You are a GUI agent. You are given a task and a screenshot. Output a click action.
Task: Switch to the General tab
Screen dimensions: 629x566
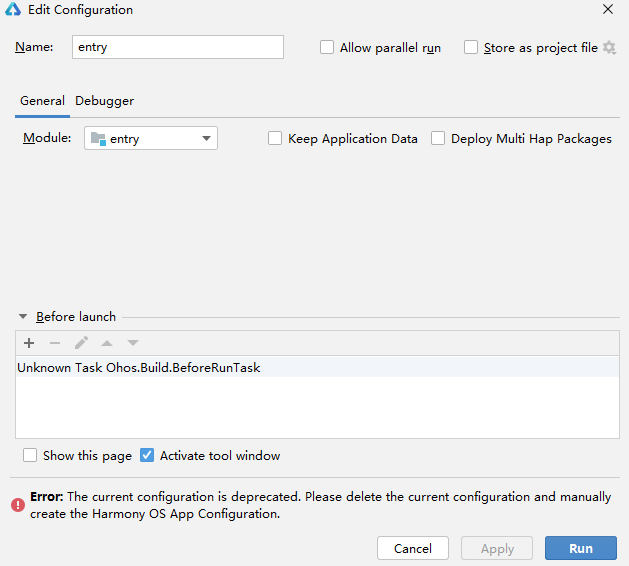[x=42, y=101]
